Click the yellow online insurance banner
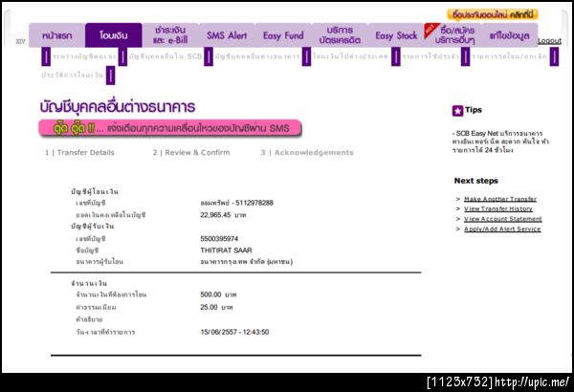Image resolution: width=574 pixels, height=392 pixels. [x=493, y=14]
